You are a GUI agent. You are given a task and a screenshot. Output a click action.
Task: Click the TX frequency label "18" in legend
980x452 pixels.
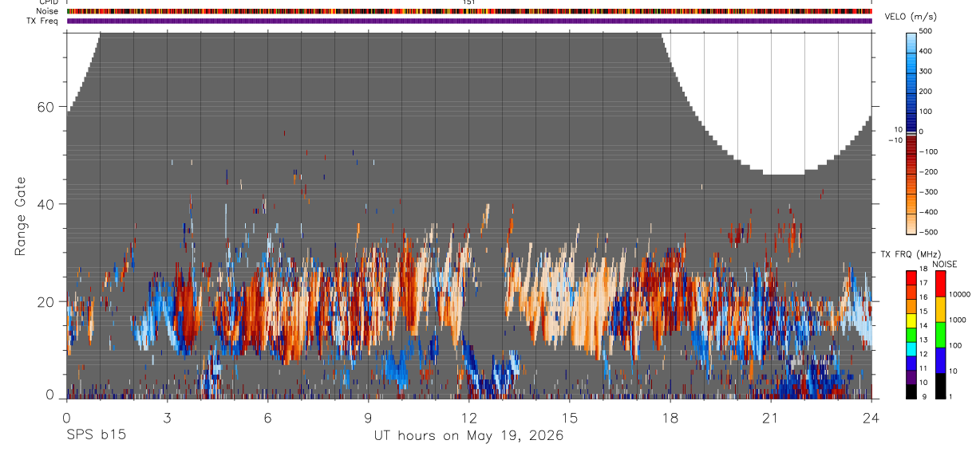click(x=923, y=269)
